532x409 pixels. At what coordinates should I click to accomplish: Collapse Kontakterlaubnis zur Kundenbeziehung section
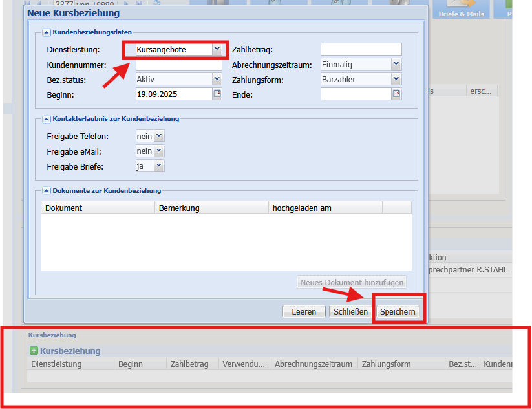tap(47, 119)
